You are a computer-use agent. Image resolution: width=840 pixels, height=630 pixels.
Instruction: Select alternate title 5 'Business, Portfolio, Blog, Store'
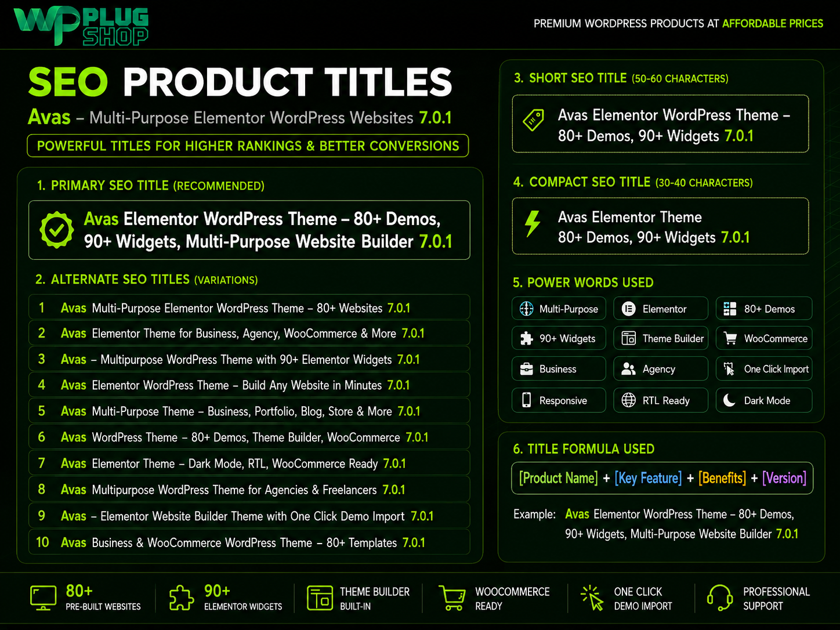[249, 411]
